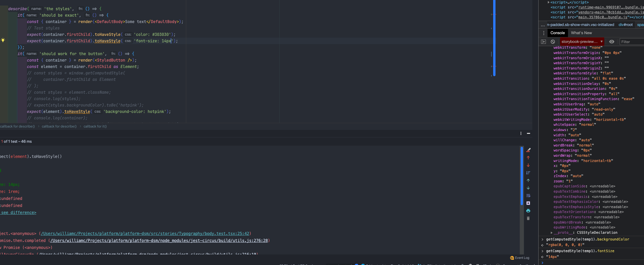The image size is (644, 265).
Task: Navigate up the stack trace with green arrow
Action: [528, 180]
